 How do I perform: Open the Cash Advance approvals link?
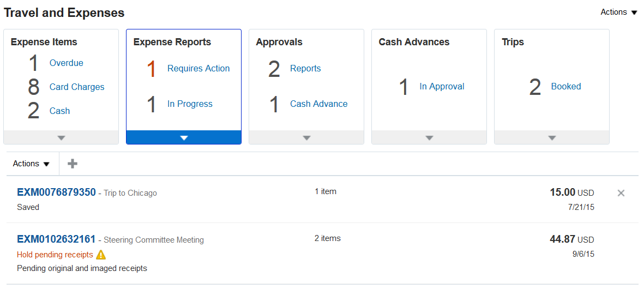[x=318, y=104]
